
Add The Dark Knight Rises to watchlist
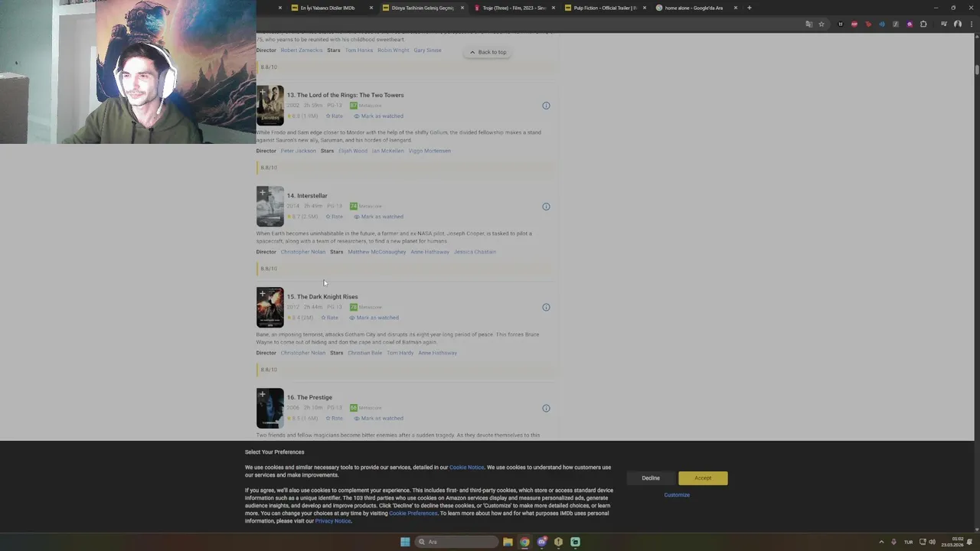262,294
